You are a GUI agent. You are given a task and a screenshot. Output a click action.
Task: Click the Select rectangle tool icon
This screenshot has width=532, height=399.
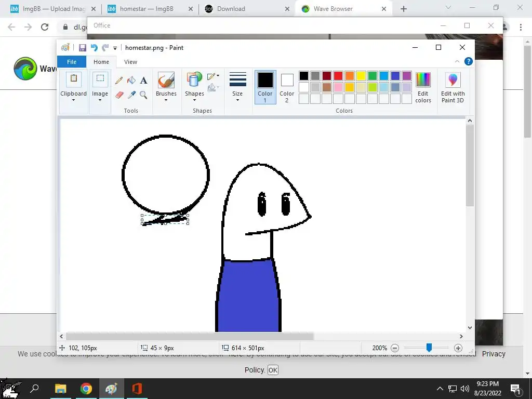(100, 79)
